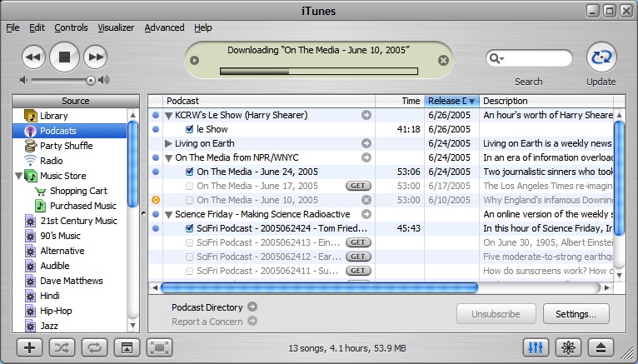Click the Settings... button
638x364 pixels.
(576, 314)
